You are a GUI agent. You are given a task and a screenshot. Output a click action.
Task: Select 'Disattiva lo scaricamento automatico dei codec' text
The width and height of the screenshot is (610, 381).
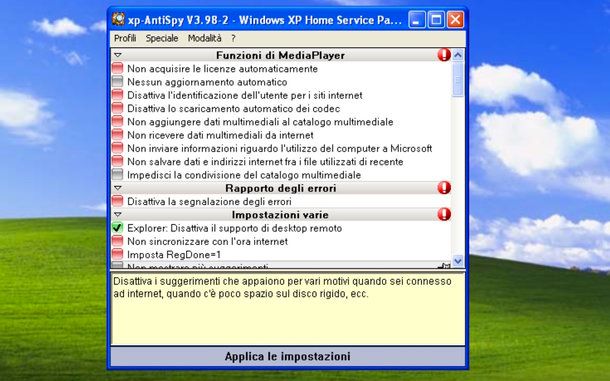click(x=233, y=109)
